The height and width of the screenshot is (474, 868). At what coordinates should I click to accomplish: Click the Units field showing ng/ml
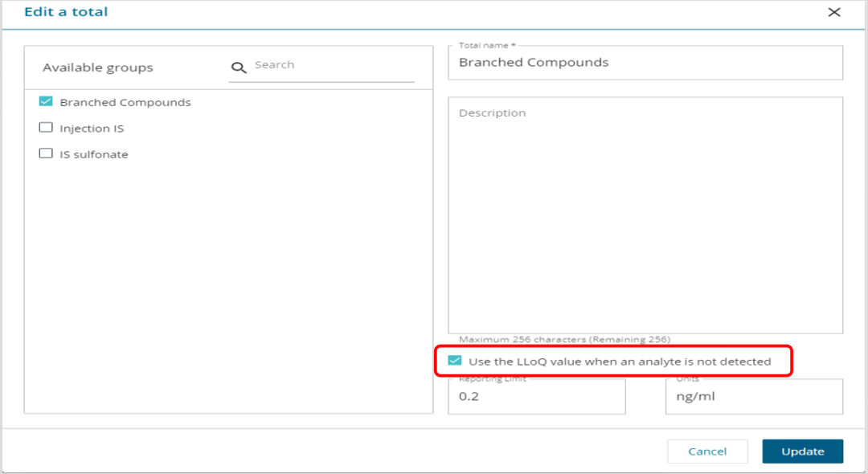(x=753, y=397)
